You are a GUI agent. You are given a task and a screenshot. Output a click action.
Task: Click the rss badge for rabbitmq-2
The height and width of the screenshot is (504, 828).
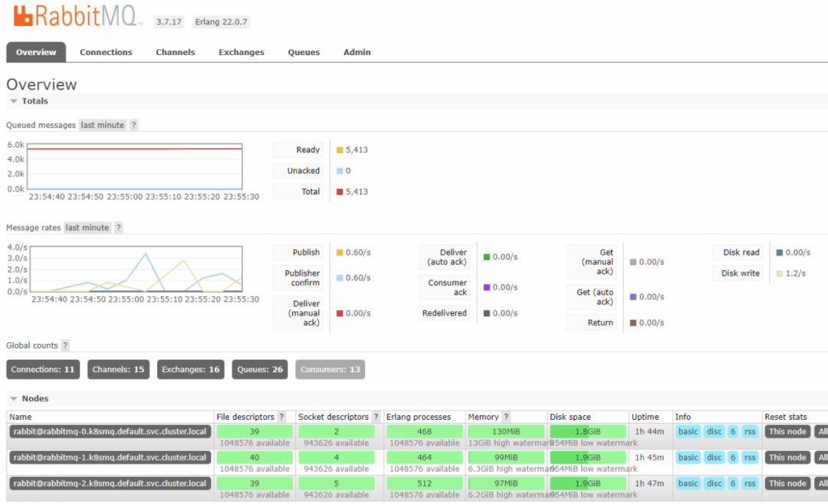(750, 483)
